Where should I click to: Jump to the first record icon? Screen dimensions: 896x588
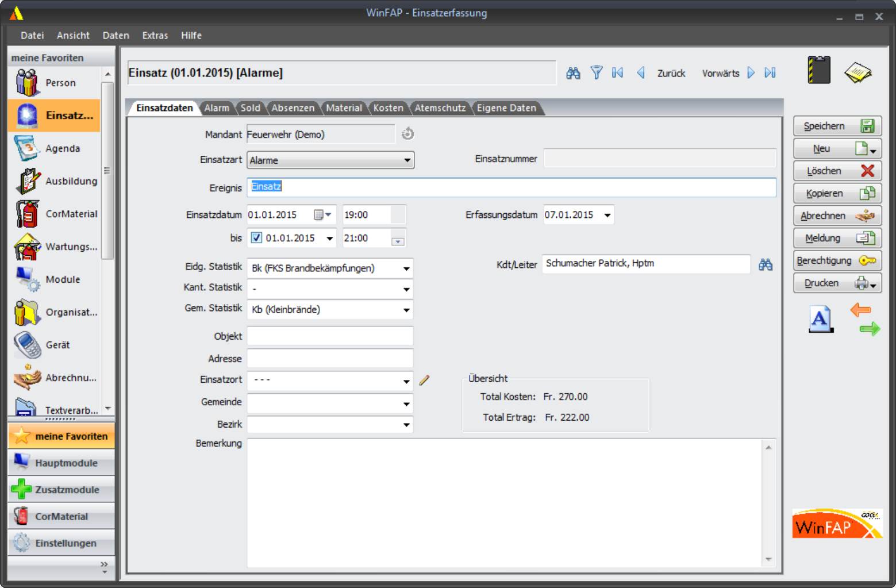pyautogui.click(x=617, y=72)
